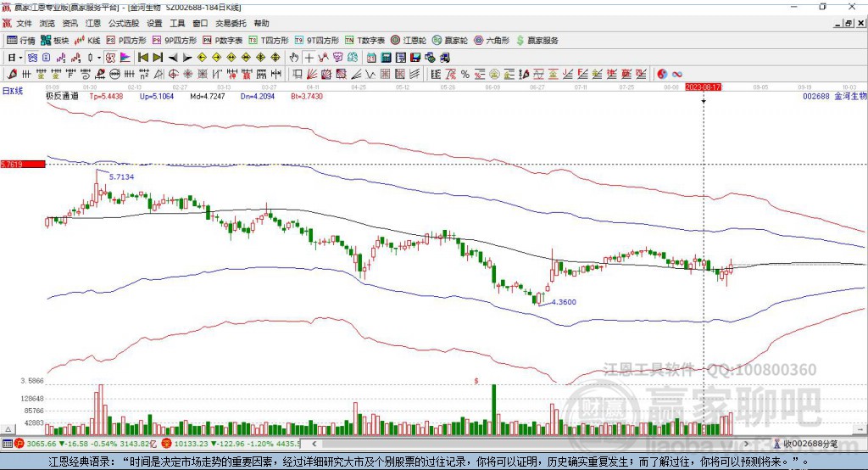868x470 pixels.
Task: Select the red pencil drawing tool
Action: 12,75
